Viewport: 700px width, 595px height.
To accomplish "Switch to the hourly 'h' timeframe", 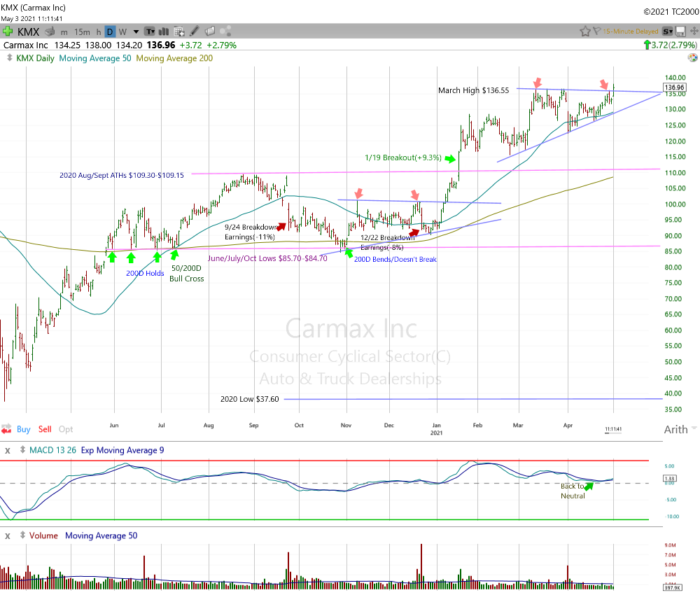I will tap(99, 32).
